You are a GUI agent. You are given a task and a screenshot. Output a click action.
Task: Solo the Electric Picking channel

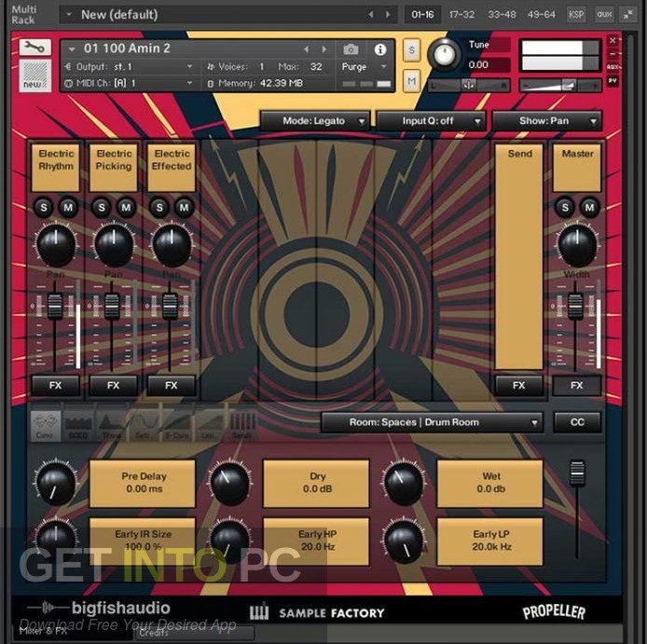point(102,207)
